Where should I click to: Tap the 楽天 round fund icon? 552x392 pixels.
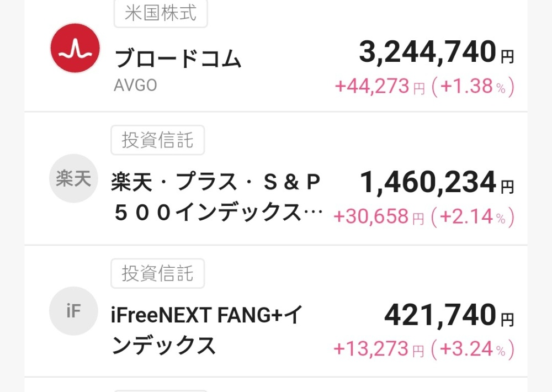point(73,178)
